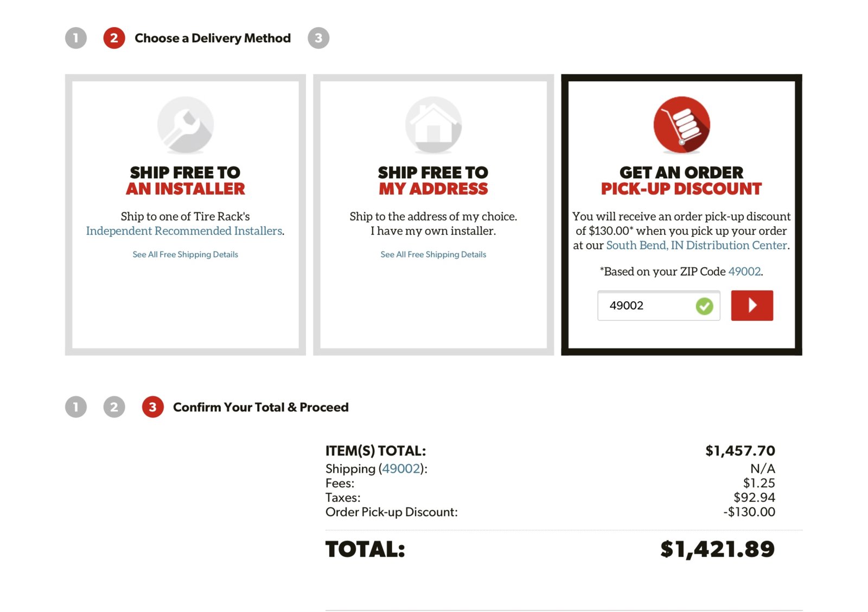The height and width of the screenshot is (612, 868).
Task: Open South Bend, IN Distribution Center link
Action: tap(696, 246)
